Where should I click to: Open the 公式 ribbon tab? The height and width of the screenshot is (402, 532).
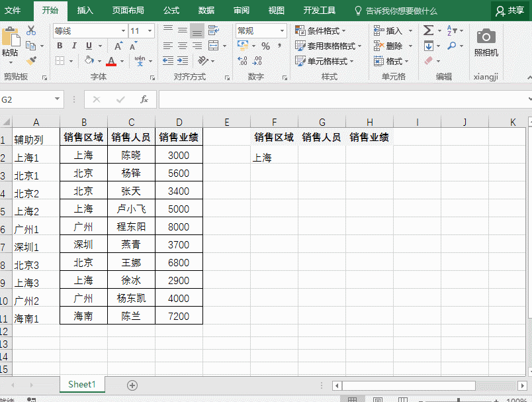[x=171, y=11]
